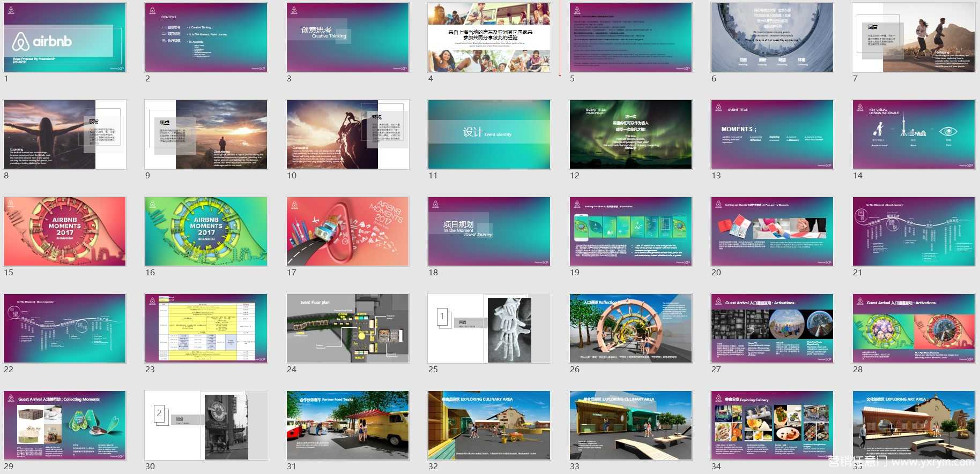Select slide 7 runners thumbnail
980x474 pixels.
pos(914,37)
